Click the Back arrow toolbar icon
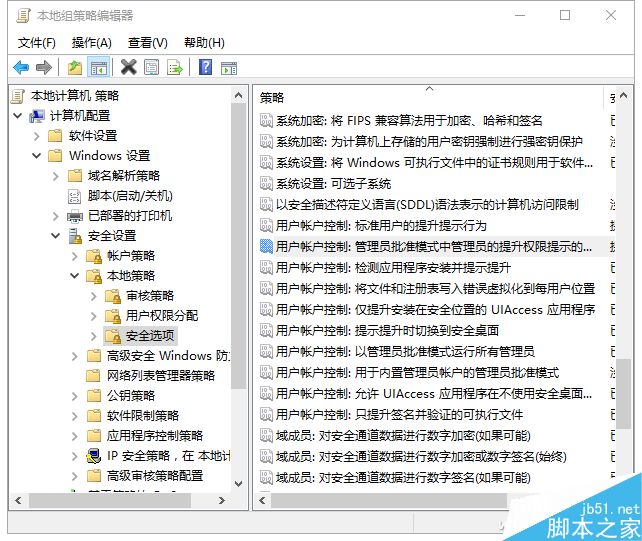This screenshot has height=541, width=642. click(x=21, y=68)
